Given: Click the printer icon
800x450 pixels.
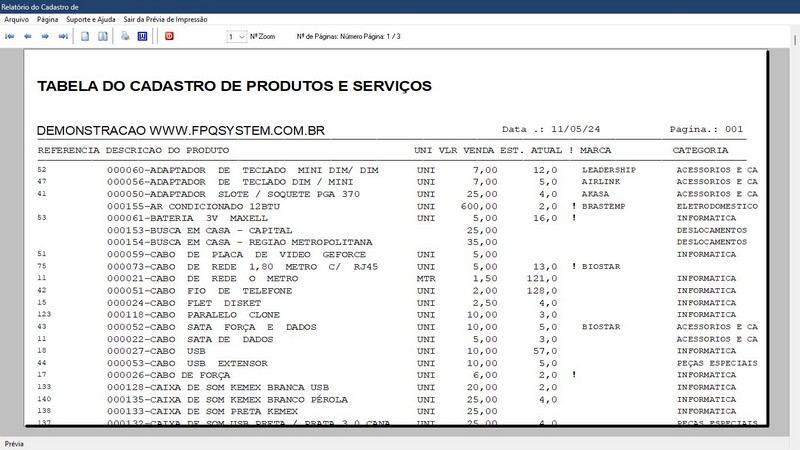Looking at the screenshot, I should 125,36.
